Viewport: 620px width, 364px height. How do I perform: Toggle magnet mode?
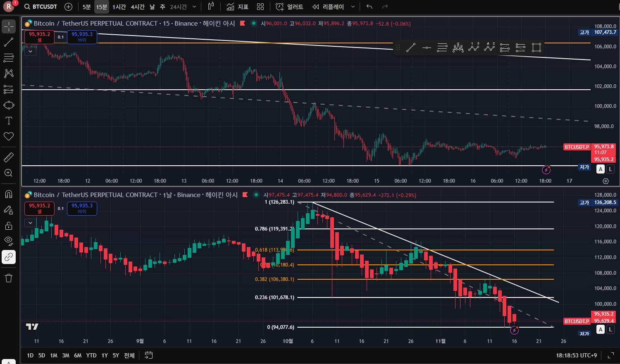[x=9, y=194]
